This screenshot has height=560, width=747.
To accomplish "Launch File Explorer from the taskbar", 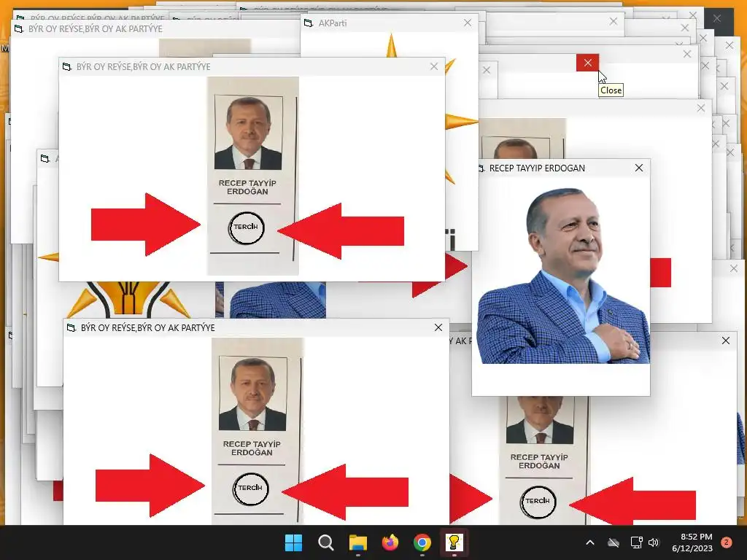I will 357,542.
